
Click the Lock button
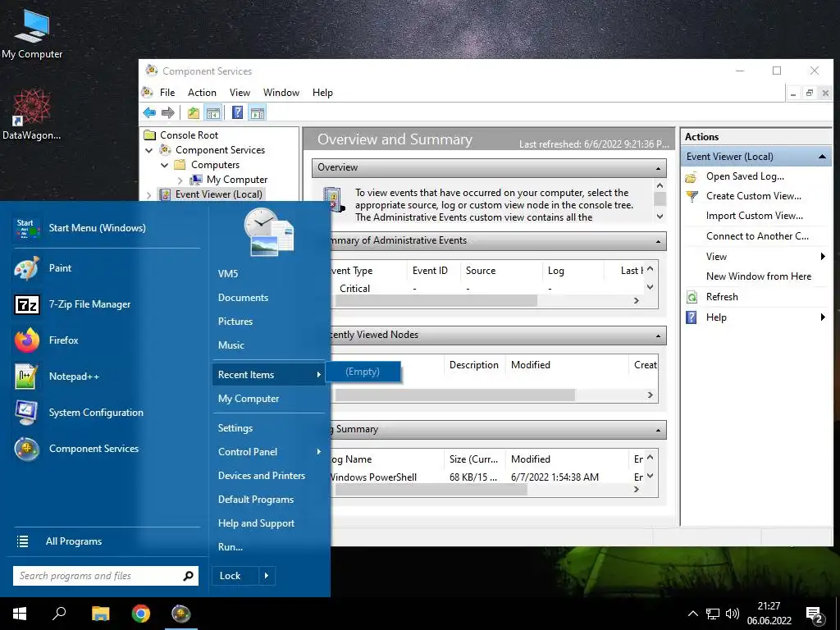(x=235, y=575)
